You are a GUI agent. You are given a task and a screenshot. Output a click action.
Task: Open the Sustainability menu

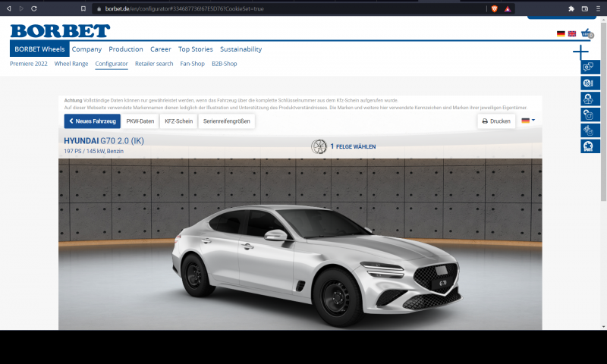point(241,49)
